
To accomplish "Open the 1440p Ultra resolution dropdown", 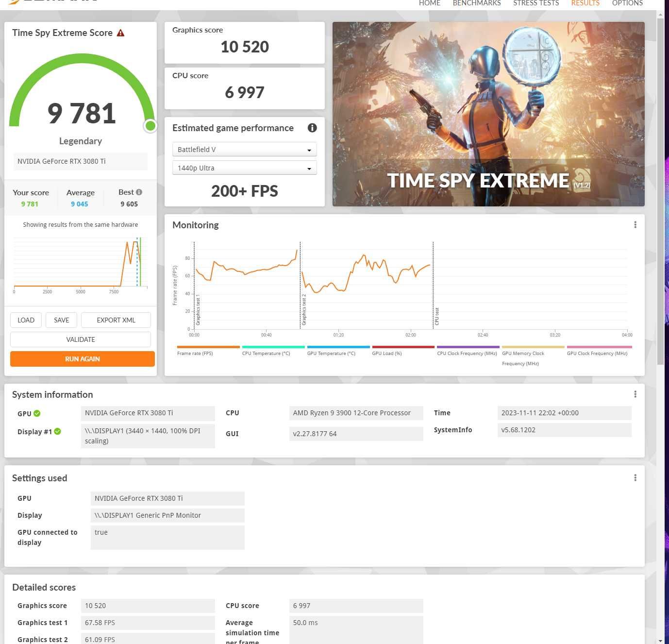I will coord(245,168).
